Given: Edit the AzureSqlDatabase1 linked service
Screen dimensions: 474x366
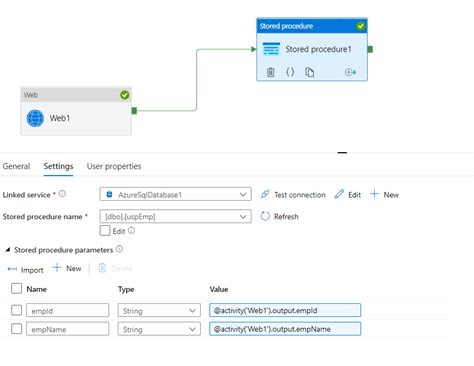Looking at the screenshot, I should [348, 195].
